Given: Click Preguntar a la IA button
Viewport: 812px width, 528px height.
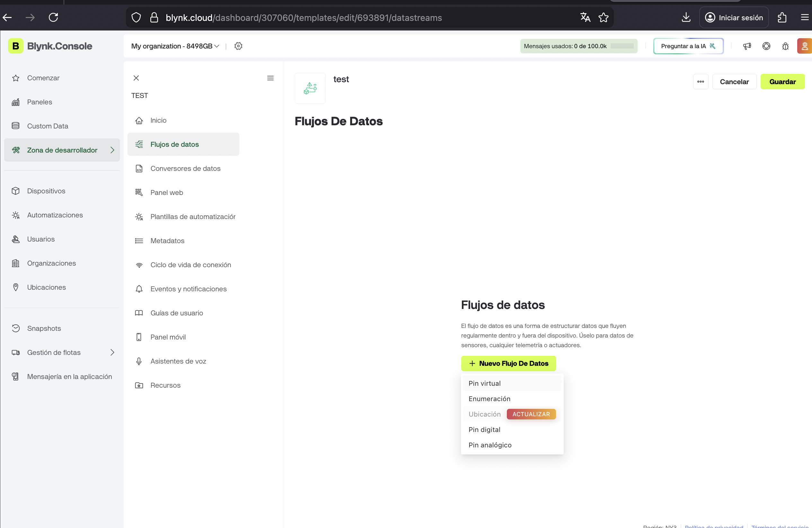Looking at the screenshot, I should click(688, 46).
